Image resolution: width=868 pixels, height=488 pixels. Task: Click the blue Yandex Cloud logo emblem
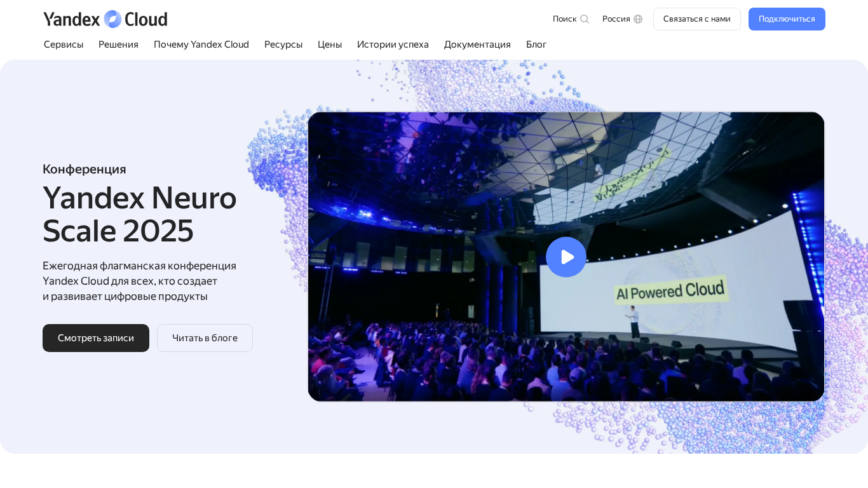pyautogui.click(x=112, y=19)
